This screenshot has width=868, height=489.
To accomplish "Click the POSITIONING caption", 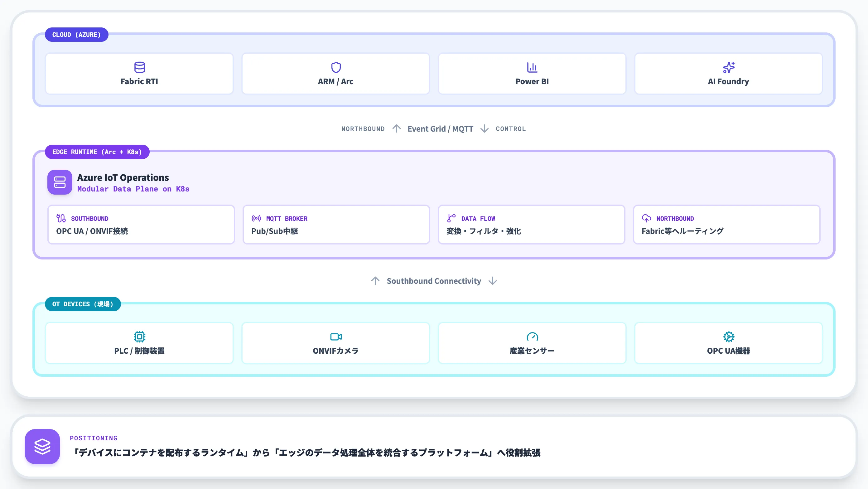I will point(94,438).
